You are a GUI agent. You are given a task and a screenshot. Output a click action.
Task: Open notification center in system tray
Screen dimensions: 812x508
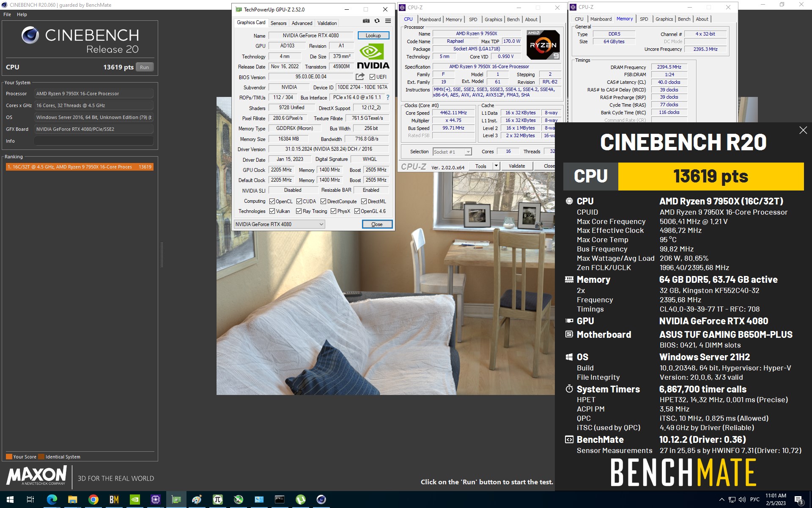(799, 500)
